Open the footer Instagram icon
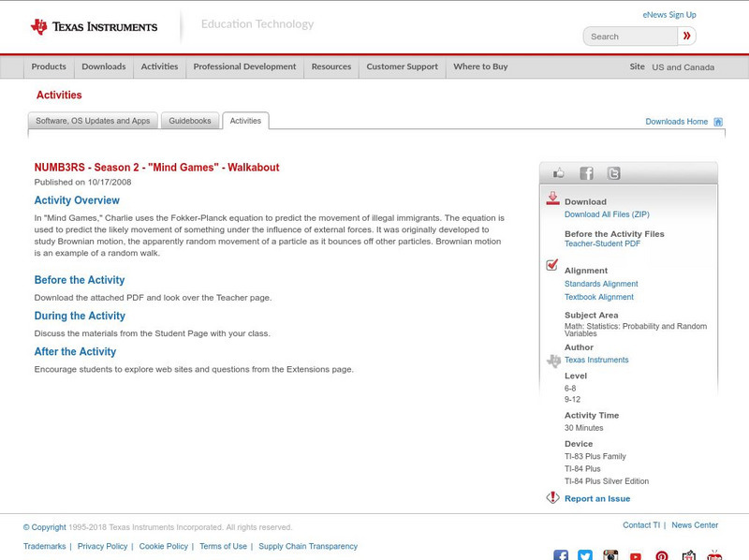Screen dimensions: 749x560 (x=610, y=555)
